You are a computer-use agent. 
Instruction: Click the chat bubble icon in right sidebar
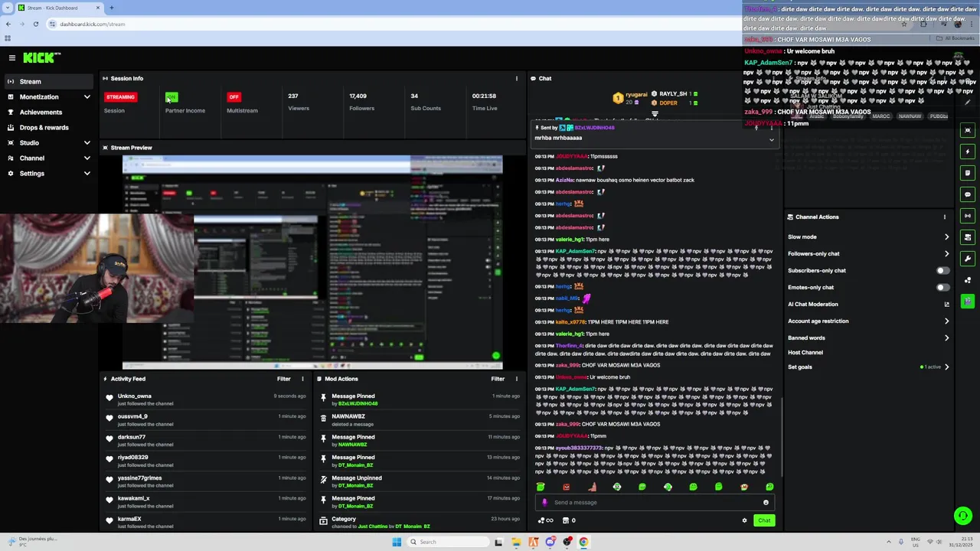click(x=968, y=194)
